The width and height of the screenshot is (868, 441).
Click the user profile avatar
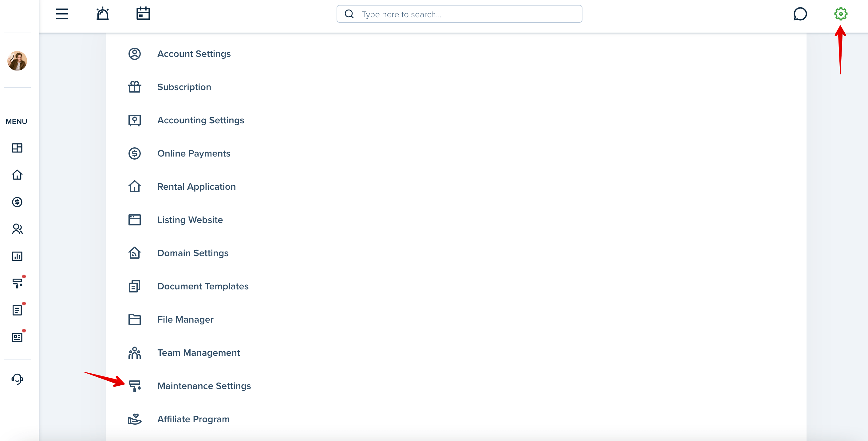pyautogui.click(x=17, y=61)
